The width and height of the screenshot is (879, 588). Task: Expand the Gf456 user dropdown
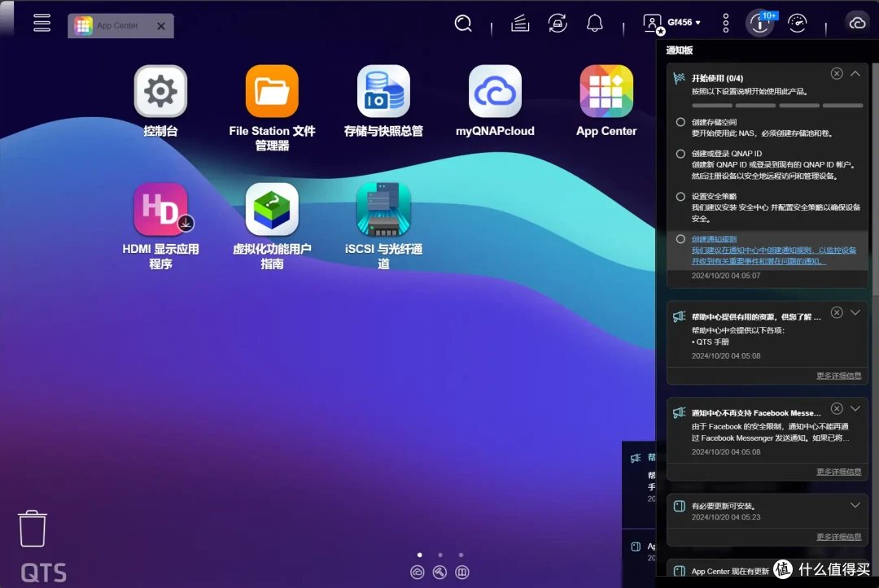[x=684, y=23]
